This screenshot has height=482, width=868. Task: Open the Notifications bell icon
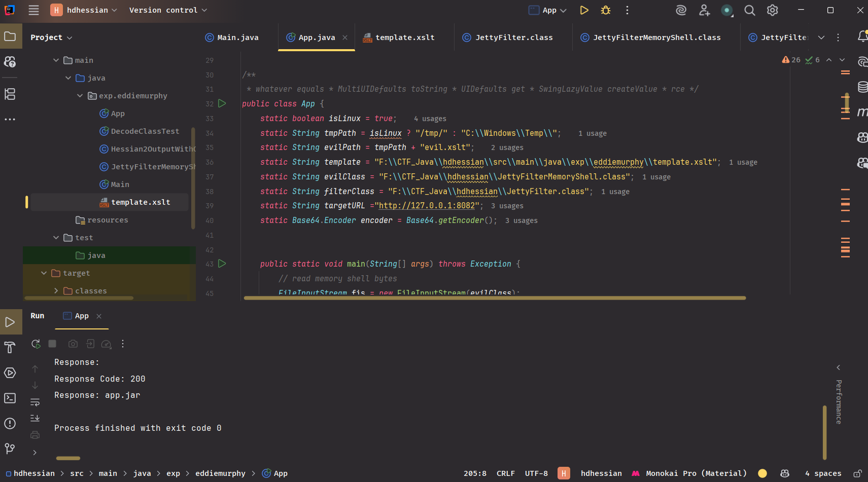pos(862,36)
